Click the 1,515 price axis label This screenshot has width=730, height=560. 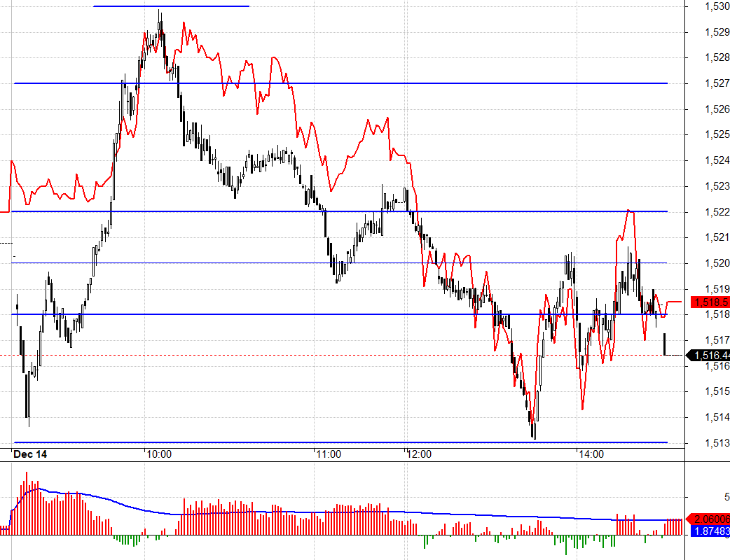pos(717,391)
